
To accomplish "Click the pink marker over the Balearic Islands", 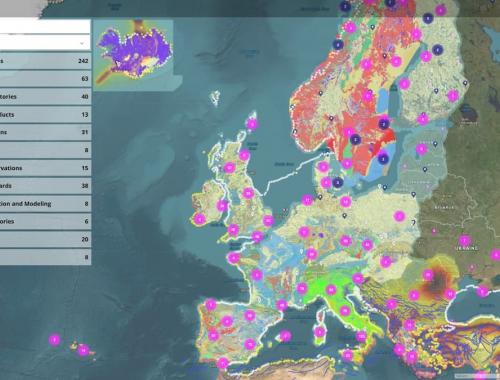I will coord(285,336).
